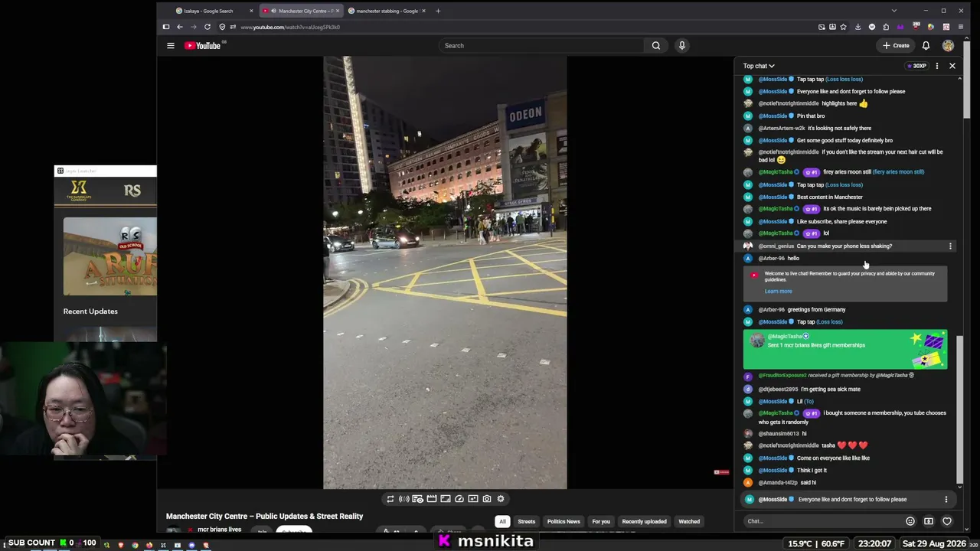Screen dimensions: 980x551
Task: Open the Super Chat dollar icon
Action: point(929,521)
